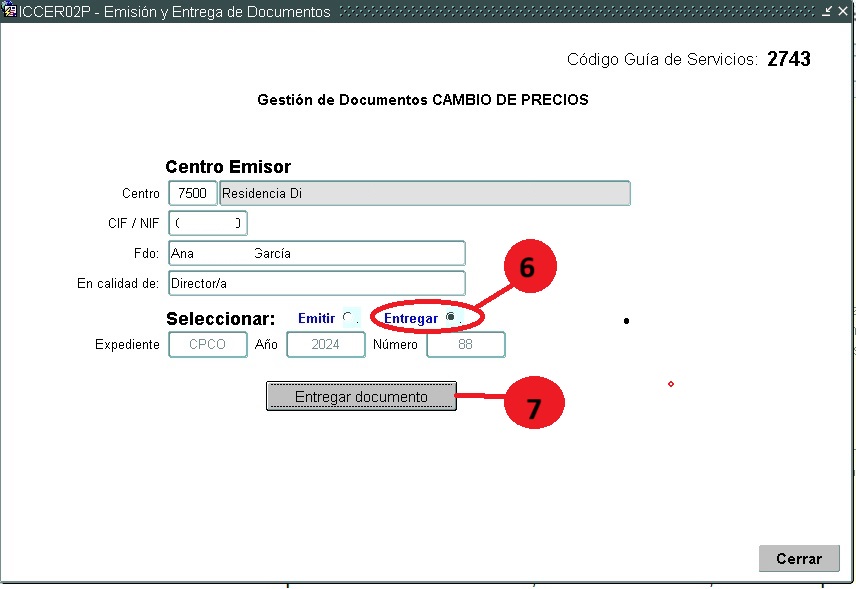The width and height of the screenshot is (856, 589).
Task: Click the Fdo signer name field
Action: 316,254
